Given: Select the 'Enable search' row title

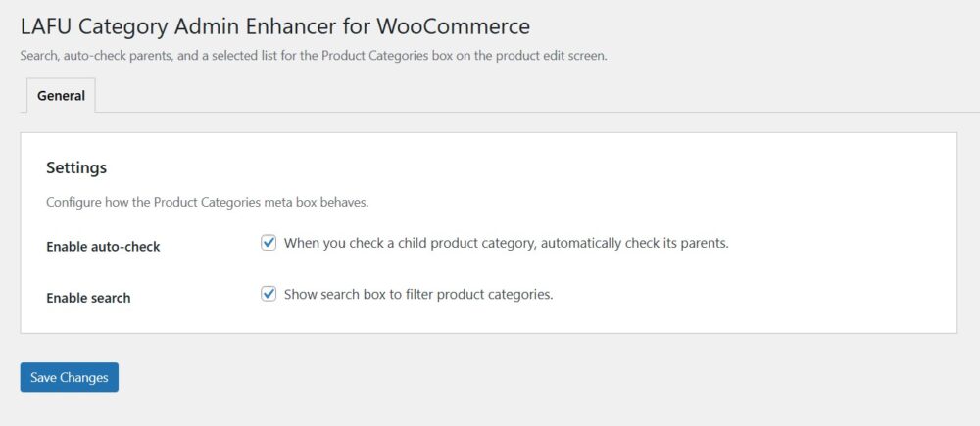Looking at the screenshot, I should pos(88,298).
